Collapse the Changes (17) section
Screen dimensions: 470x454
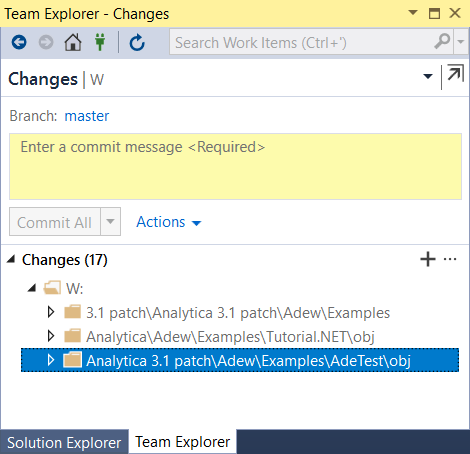[11, 259]
